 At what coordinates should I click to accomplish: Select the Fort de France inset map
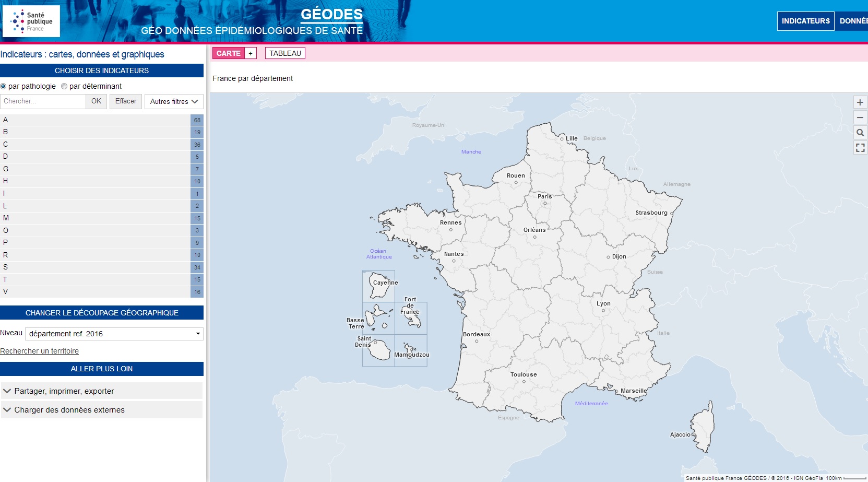(x=411, y=319)
